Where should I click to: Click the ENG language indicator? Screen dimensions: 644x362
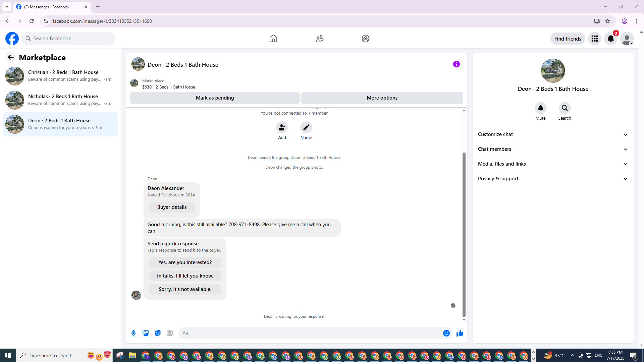point(598,355)
